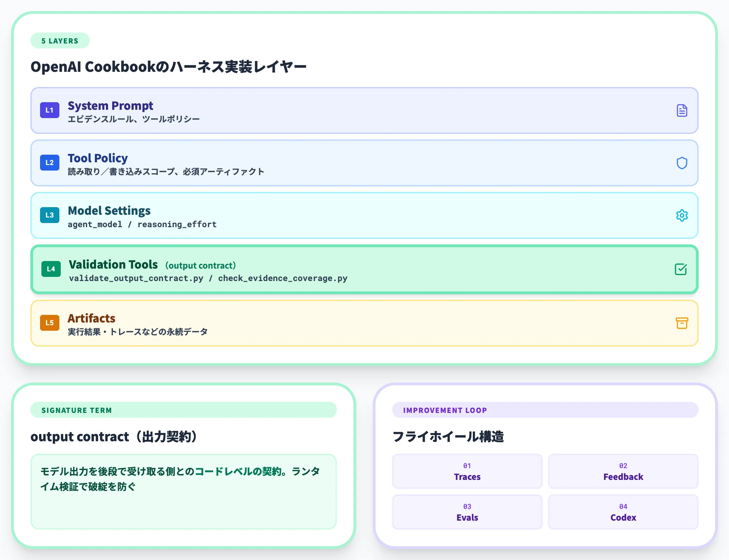This screenshot has height=560, width=729.
Task: Click the L5 badge
Action: click(50, 323)
